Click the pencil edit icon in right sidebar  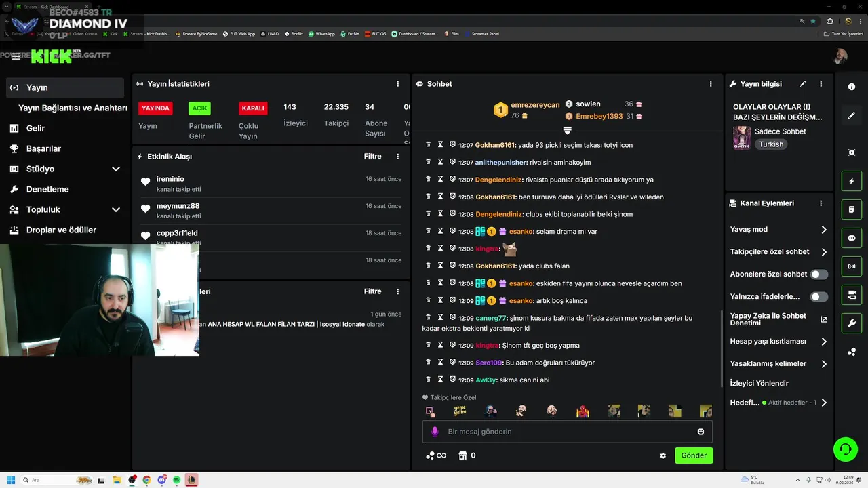point(852,115)
